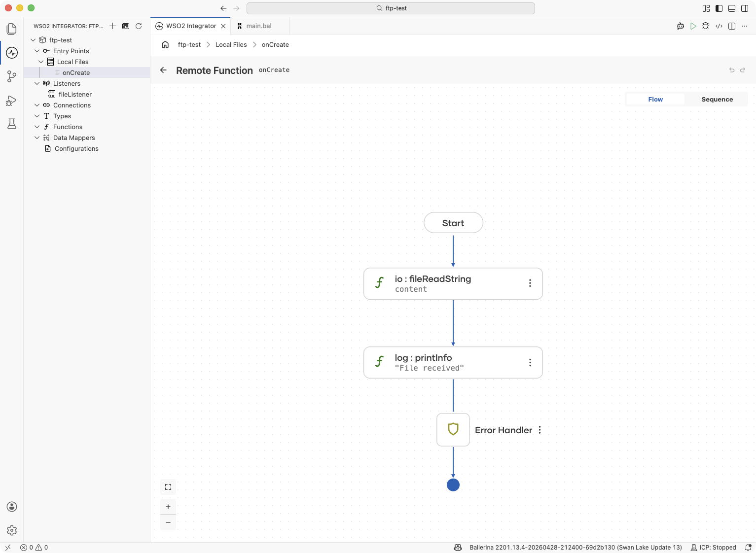756x553 pixels.
Task: Open the Explorer view in activity bar
Action: (x=12, y=29)
